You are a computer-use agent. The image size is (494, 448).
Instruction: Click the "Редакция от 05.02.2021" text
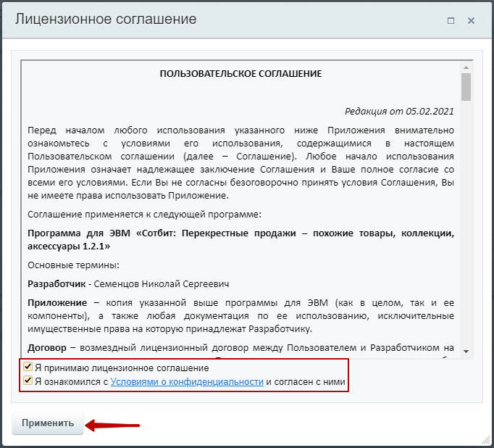pos(399,112)
